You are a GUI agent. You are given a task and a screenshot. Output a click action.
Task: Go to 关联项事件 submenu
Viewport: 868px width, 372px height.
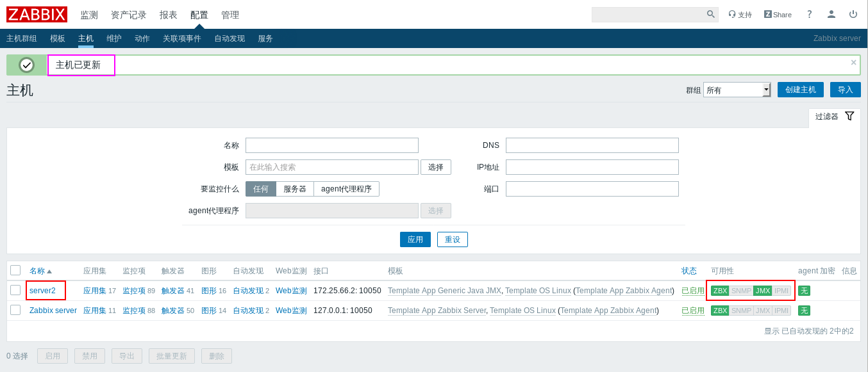coord(182,38)
